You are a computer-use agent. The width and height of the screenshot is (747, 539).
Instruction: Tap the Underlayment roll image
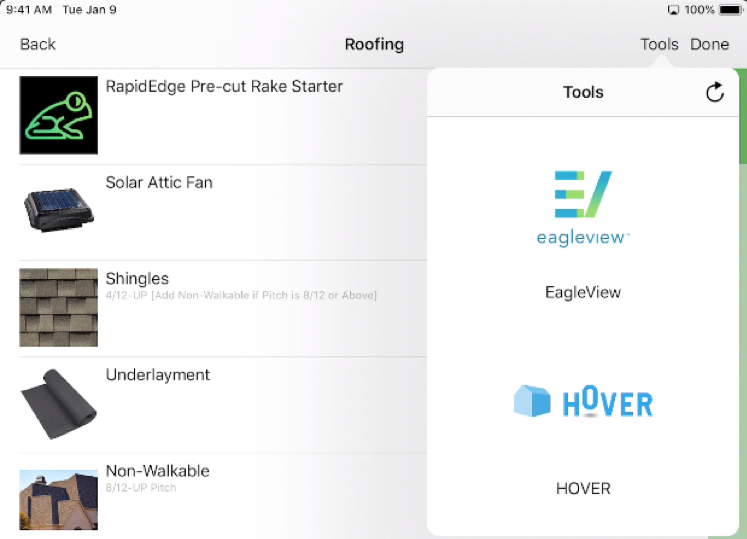click(59, 404)
